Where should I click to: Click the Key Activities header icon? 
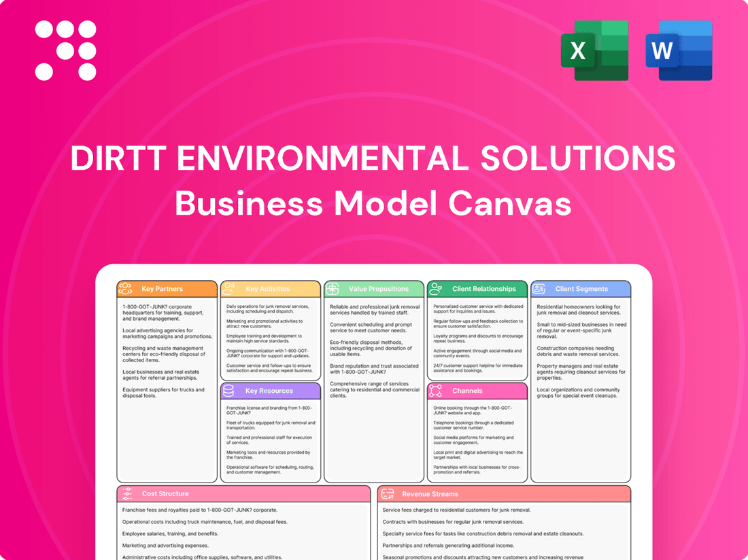point(229,288)
